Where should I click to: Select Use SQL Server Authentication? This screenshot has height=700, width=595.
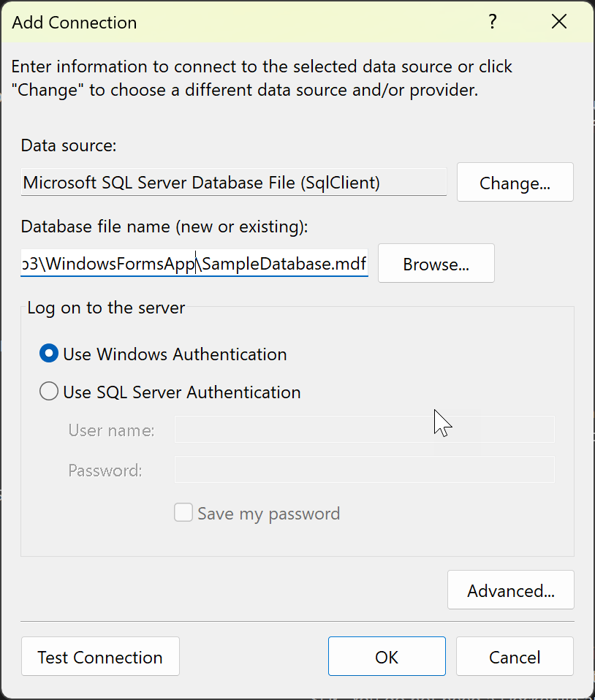tap(48, 391)
